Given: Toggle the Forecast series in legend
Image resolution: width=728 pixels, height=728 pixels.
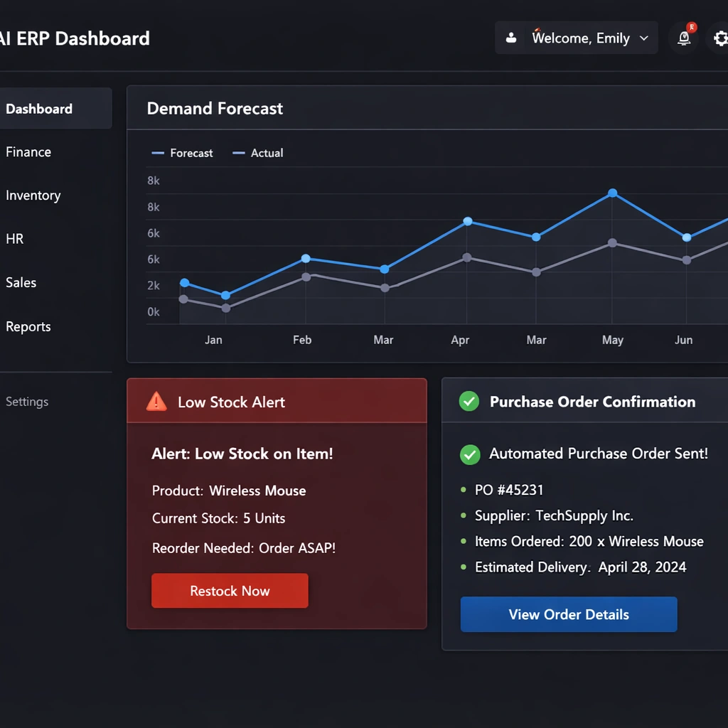Looking at the screenshot, I should (x=183, y=153).
